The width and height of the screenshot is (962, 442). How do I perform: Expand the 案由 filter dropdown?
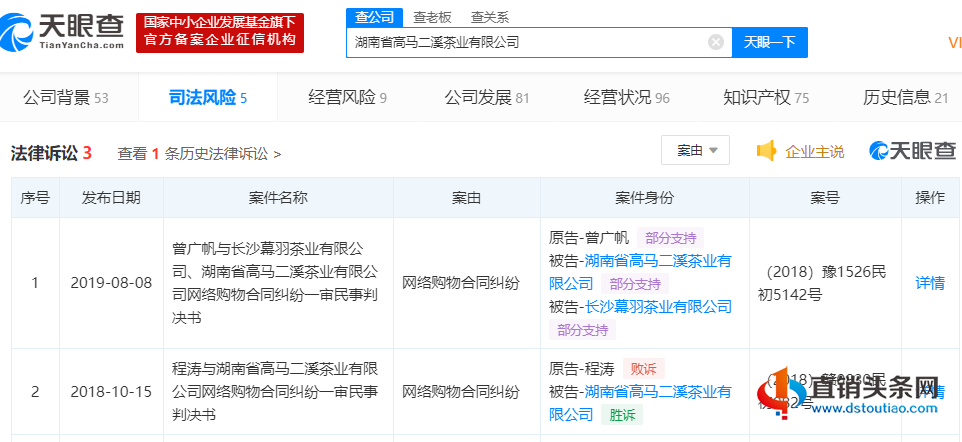(695, 150)
